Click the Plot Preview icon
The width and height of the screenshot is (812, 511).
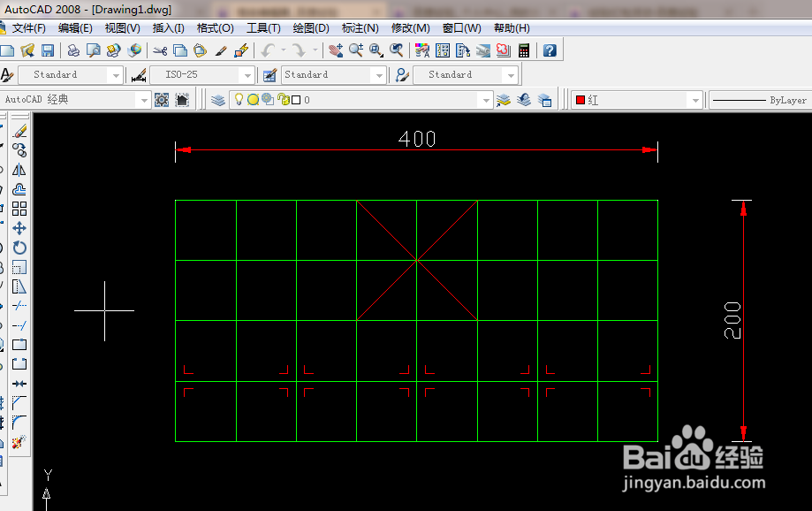point(94,50)
